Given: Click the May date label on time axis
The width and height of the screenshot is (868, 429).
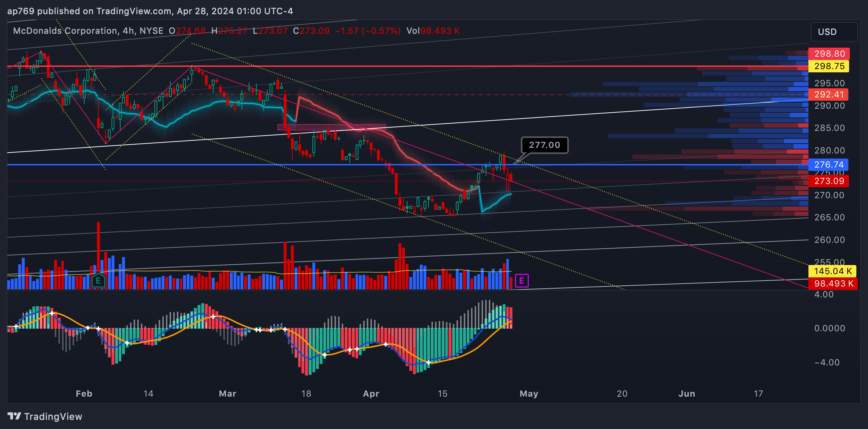Looking at the screenshot, I should point(529,394).
